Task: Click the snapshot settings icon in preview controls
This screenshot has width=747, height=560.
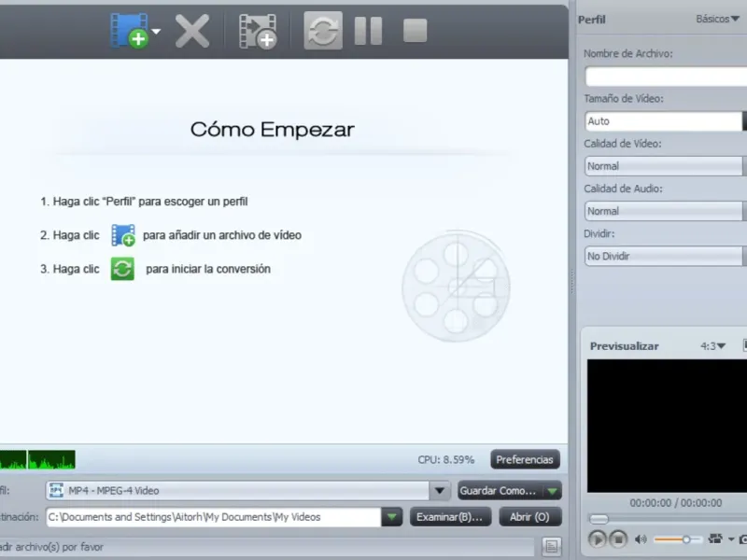Action: (x=715, y=539)
